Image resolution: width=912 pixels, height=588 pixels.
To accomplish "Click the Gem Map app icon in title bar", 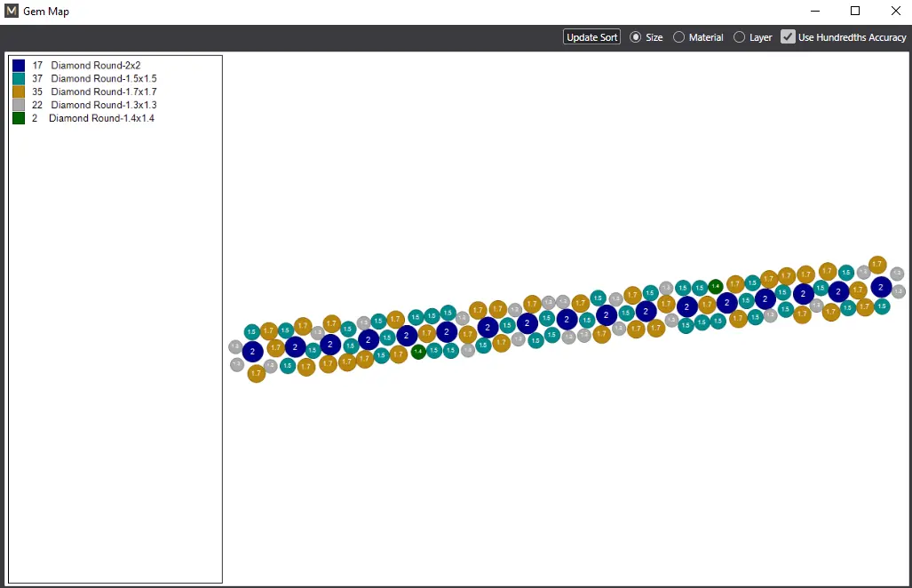I will point(11,11).
